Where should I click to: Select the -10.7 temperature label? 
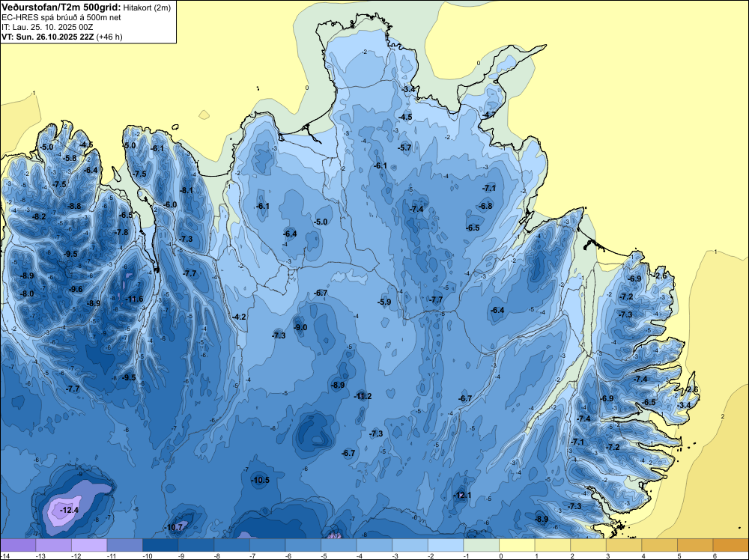pyautogui.click(x=174, y=528)
